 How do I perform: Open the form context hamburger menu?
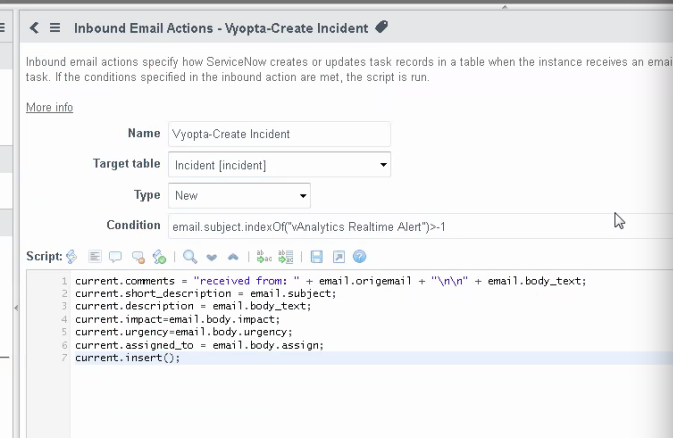55,28
